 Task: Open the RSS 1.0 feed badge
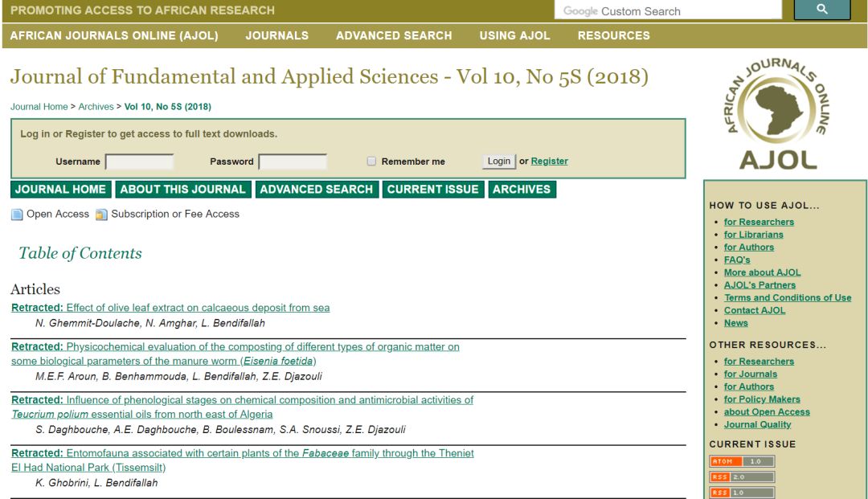tap(742, 492)
